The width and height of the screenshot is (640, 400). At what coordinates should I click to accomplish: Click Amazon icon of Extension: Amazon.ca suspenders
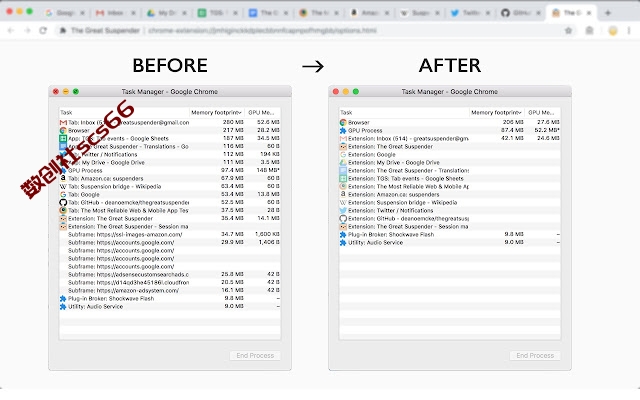coord(343,195)
